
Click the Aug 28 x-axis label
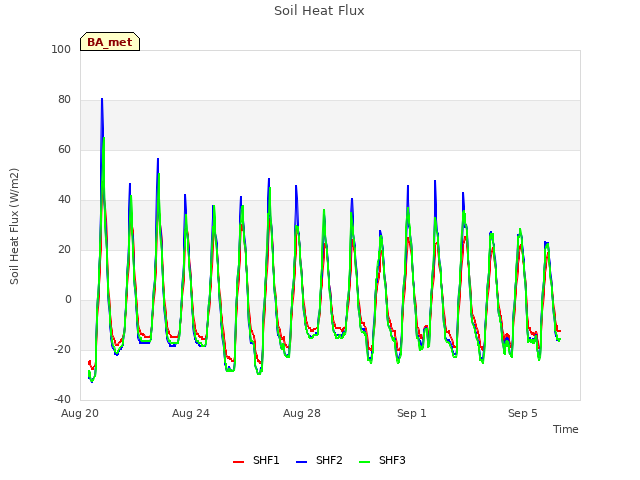[x=302, y=413]
